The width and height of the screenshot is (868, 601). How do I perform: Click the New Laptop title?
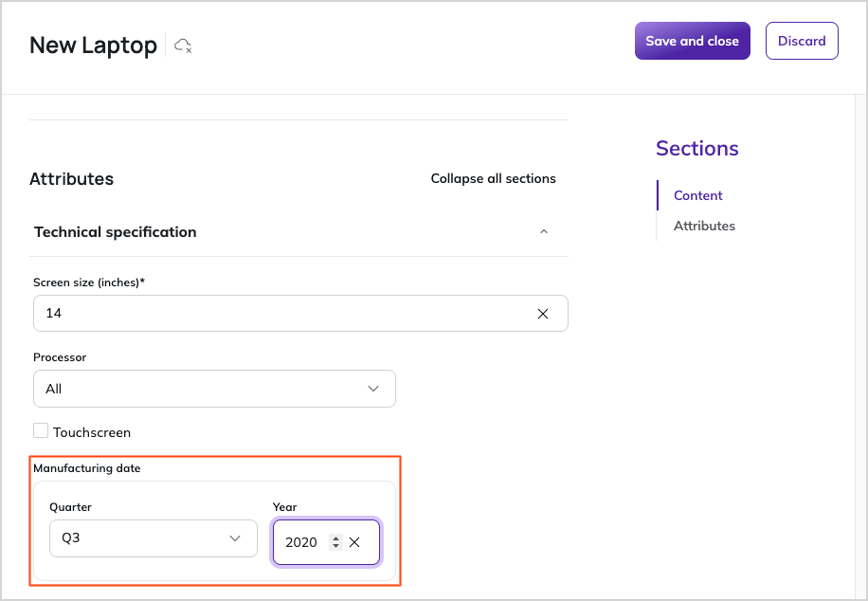click(x=93, y=46)
